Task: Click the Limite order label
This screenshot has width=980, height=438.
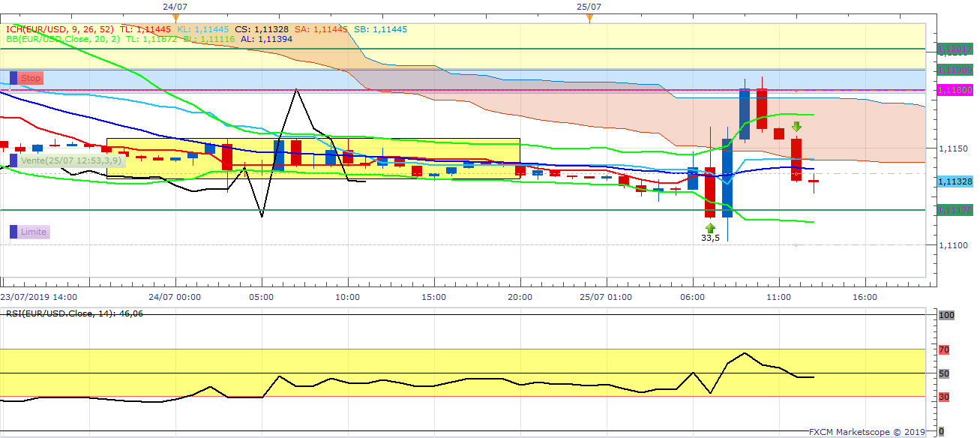Action: [34, 232]
